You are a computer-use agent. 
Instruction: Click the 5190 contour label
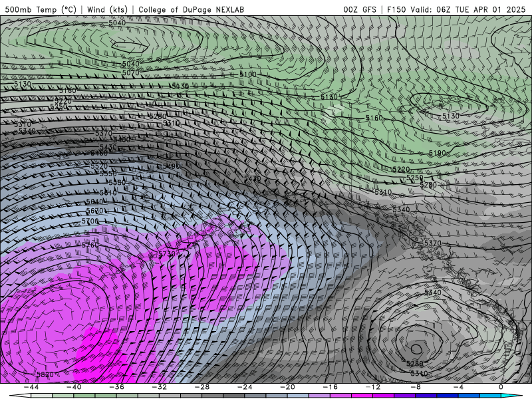tap(437, 153)
